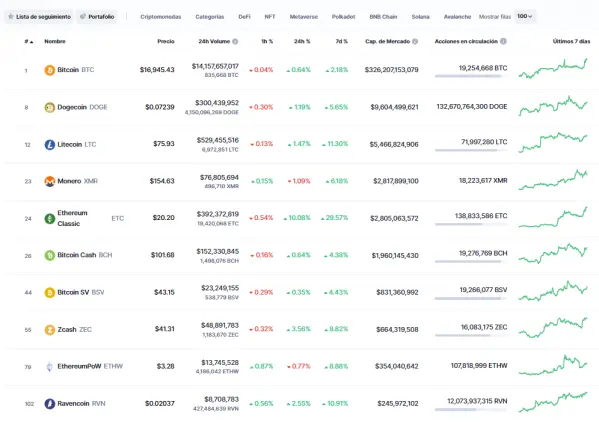Click info icon beside Acciones en circulación
Screen dimensions: 599x422
503,41
